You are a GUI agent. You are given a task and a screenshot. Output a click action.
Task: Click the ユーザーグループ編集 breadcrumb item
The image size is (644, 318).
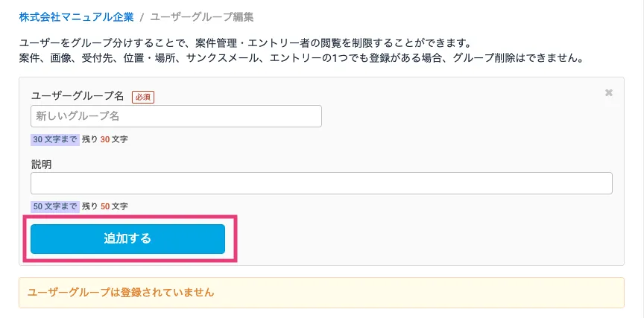click(x=201, y=16)
